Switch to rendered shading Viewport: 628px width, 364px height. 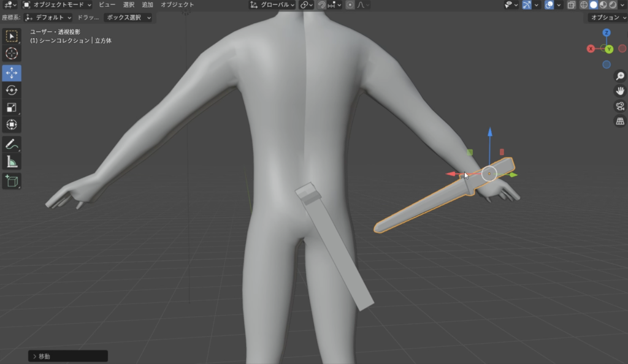pyautogui.click(x=613, y=5)
